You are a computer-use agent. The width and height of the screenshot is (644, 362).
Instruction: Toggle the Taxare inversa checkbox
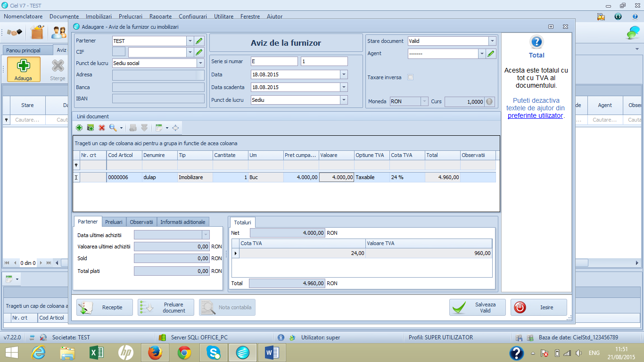pyautogui.click(x=410, y=77)
